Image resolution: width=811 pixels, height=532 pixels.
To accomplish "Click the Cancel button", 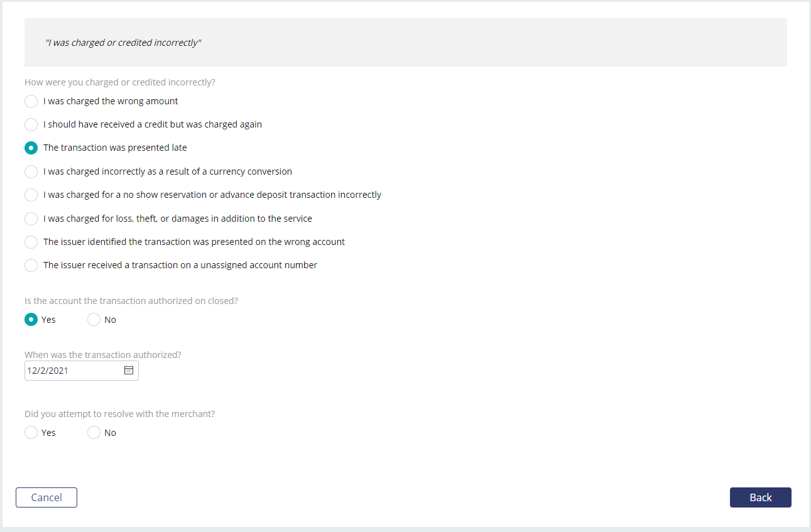I will point(46,497).
